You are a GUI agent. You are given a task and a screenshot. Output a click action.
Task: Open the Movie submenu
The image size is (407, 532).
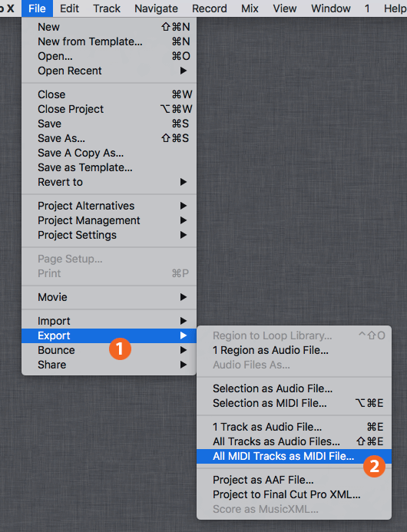point(109,297)
